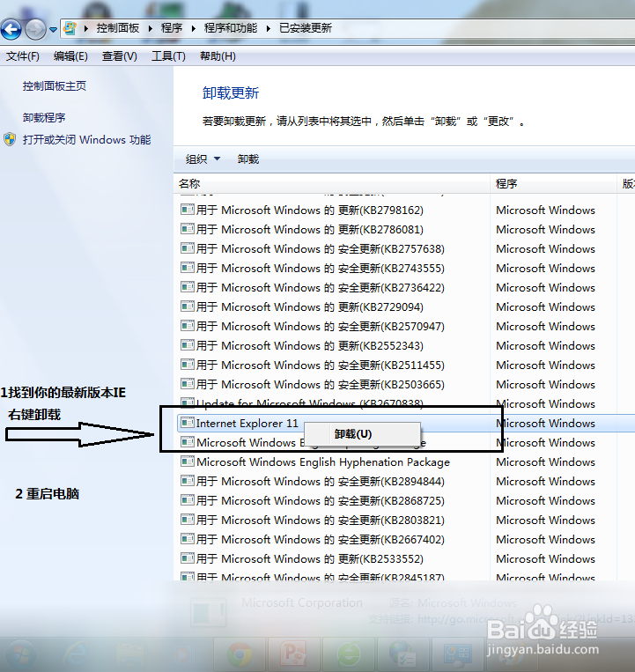The image size is (635, 672).
Task: Go to 程序和功能 in the breadcrumb
Action: tap(231, 28)
